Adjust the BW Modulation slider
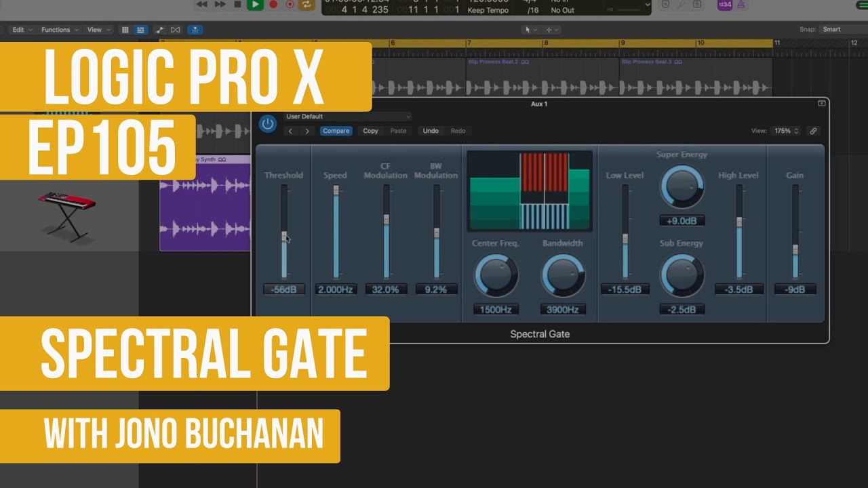 point(437,232)
